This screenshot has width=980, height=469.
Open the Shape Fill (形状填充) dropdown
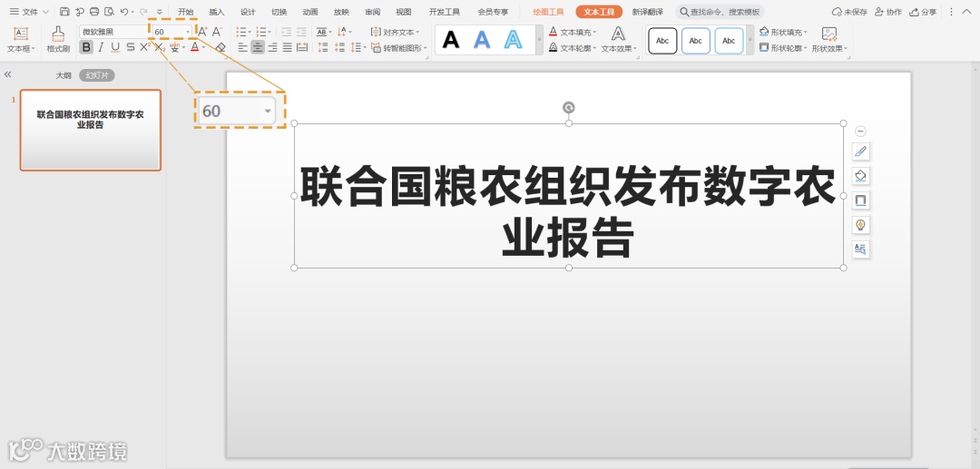click(783, 32)
